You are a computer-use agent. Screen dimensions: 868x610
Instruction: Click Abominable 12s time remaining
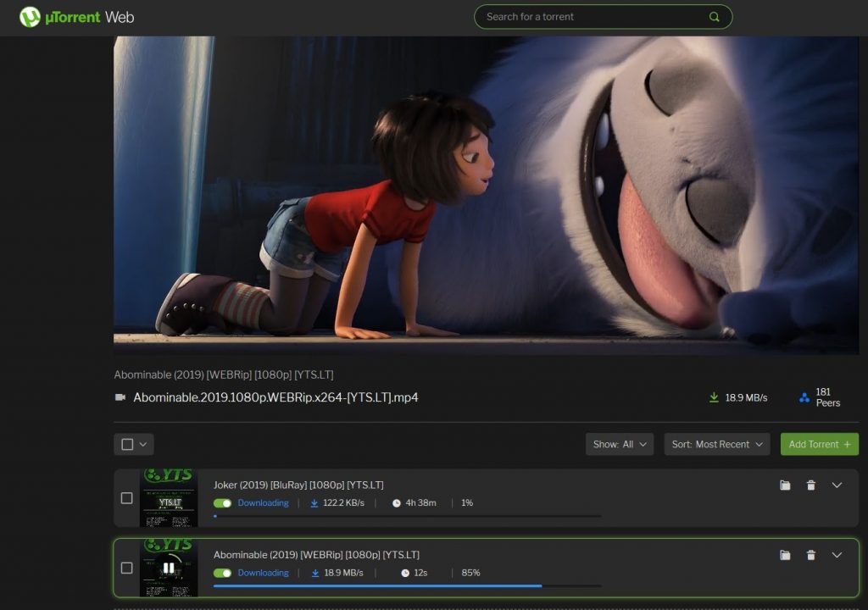420,573
